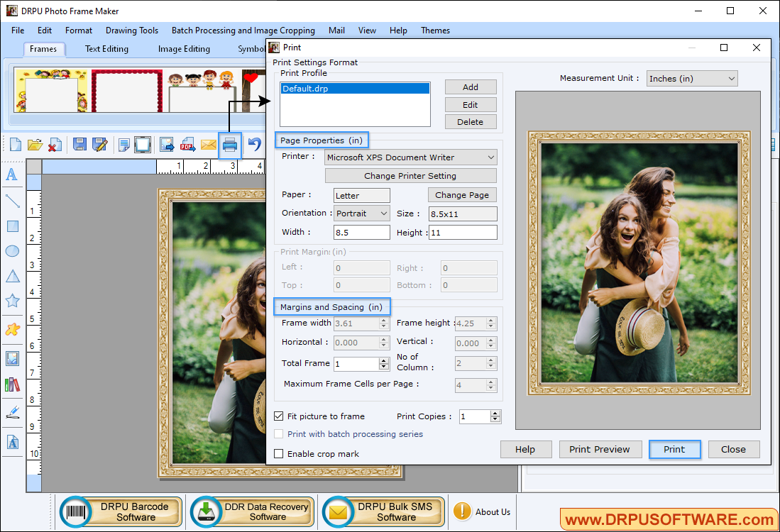
Task: Enable crop mark option
Action: tap(279, 453)
